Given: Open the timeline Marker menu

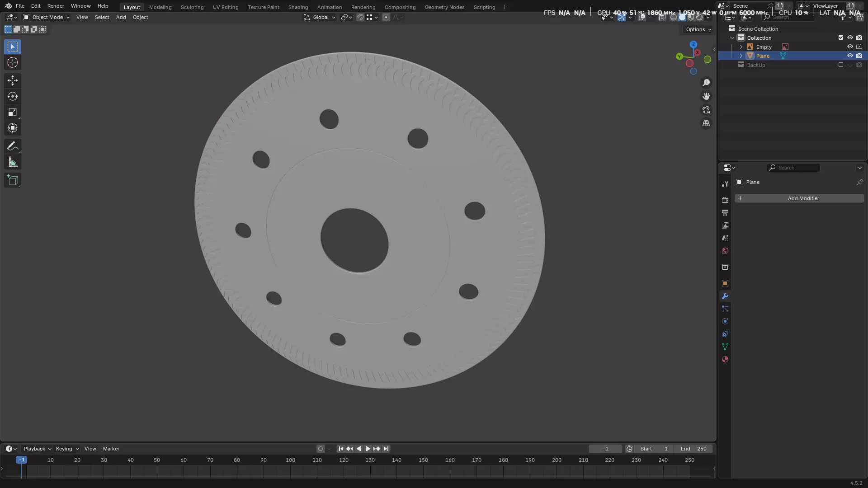Looking at the screenshot, I should point(111,449).
